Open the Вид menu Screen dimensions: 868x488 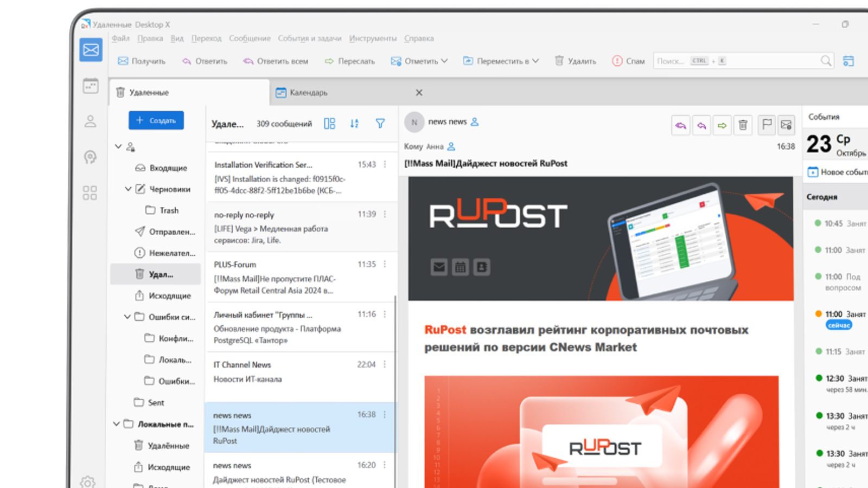(177, 38)
